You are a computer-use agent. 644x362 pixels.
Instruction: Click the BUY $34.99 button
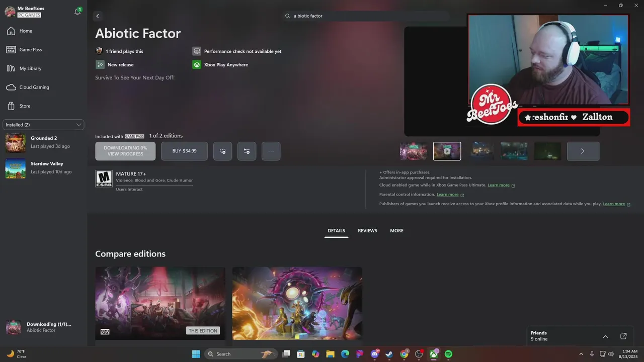[184, 151]
